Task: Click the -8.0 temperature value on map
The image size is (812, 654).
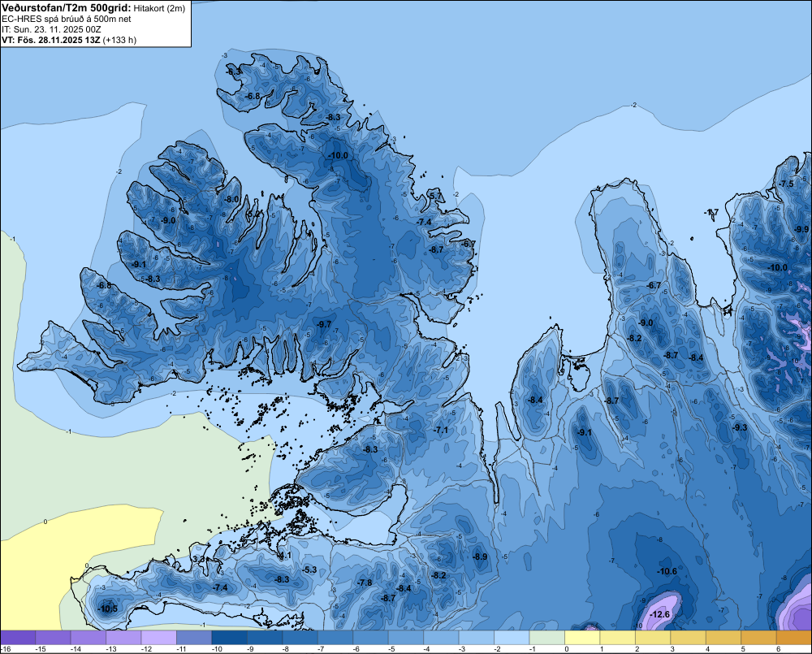Action: tap(231, 200)
